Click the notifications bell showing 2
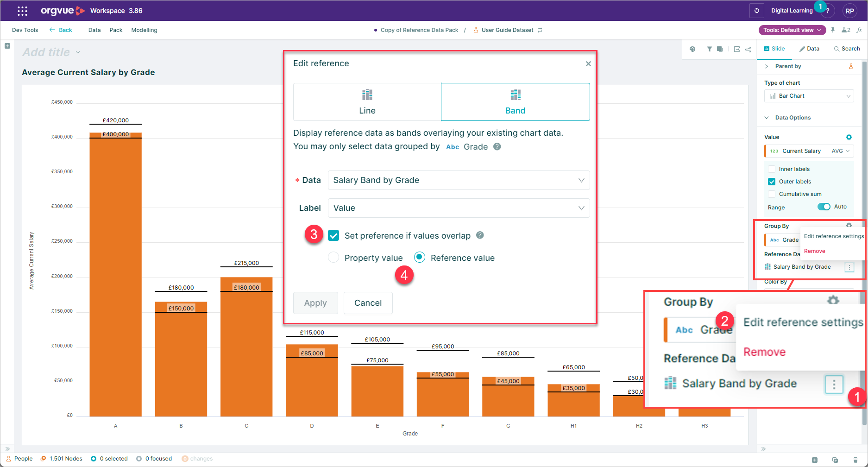Screen dimensions: 868x467 (x=846, y=30)
